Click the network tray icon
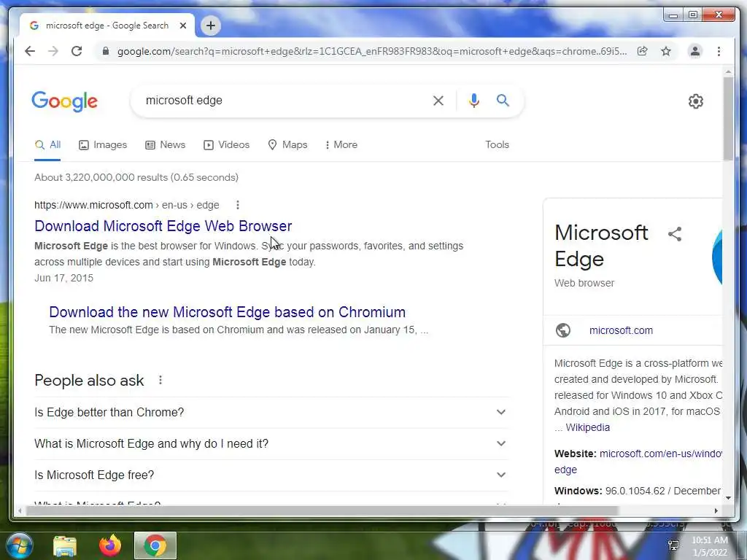 (673, 545)
